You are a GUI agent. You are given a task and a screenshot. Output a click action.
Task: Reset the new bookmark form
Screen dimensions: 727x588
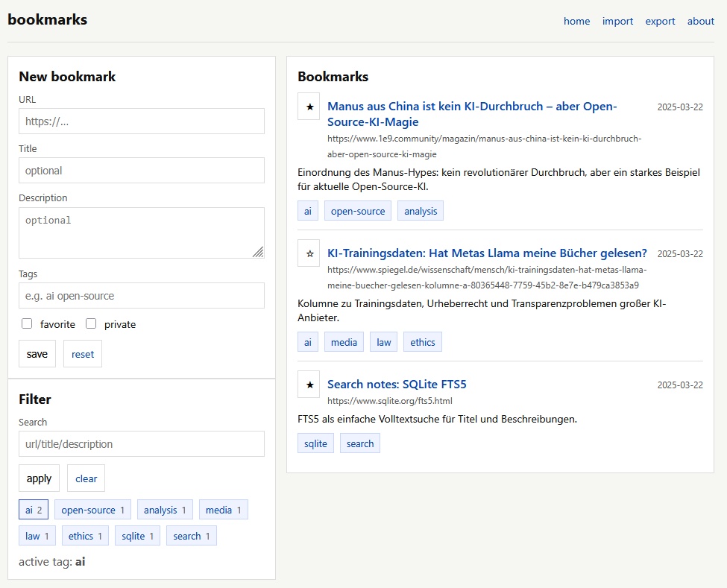[x=83, y=354]
